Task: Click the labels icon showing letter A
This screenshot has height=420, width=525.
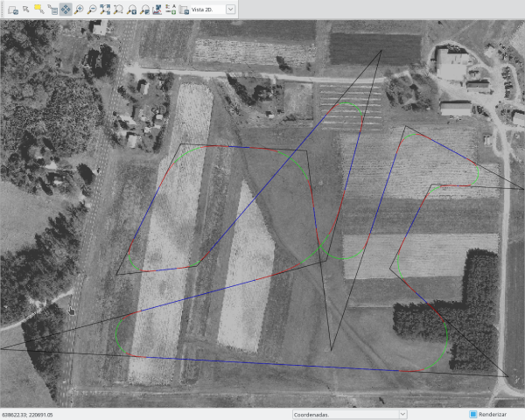Action: (171, 9)
